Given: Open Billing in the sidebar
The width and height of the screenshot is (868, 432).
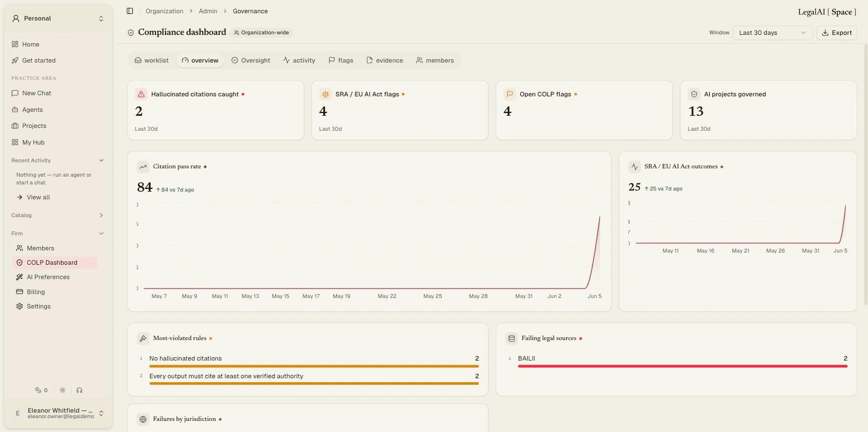Looking at the screenshot, I should 55,292.
